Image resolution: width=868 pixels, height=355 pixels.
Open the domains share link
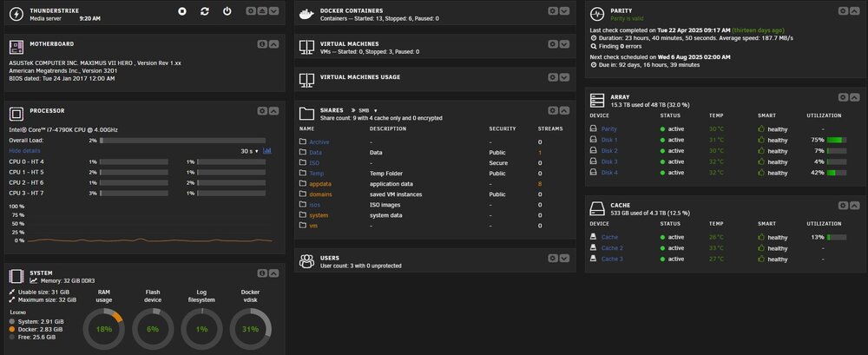(x=320, y=194)
